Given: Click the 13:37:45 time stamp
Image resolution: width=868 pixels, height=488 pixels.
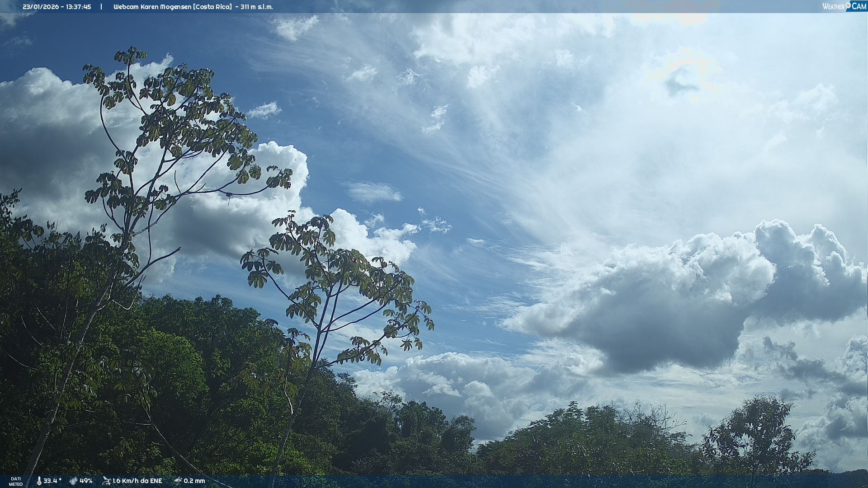Looking at the screenshot, I should [78, 7].
